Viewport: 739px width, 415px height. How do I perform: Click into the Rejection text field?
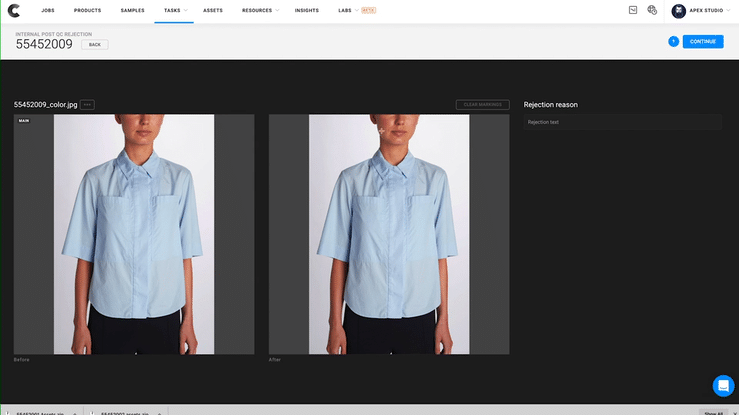pos(622,122)
